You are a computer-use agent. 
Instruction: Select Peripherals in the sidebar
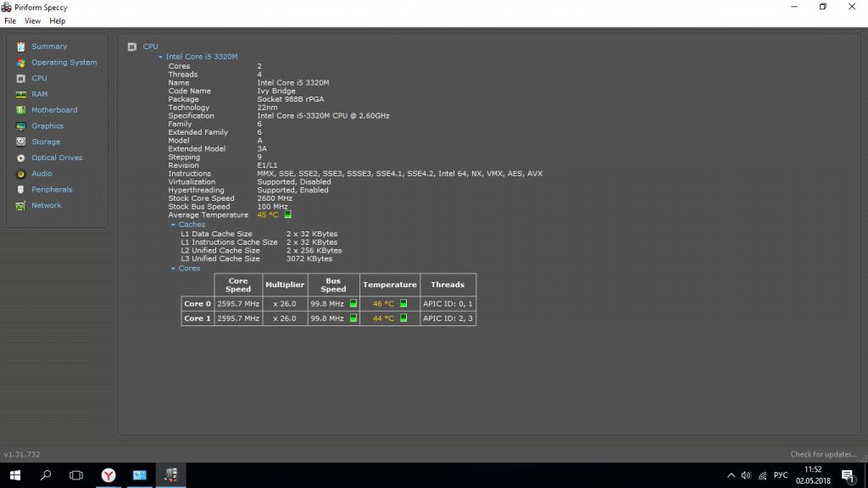(x=52, y=190)
